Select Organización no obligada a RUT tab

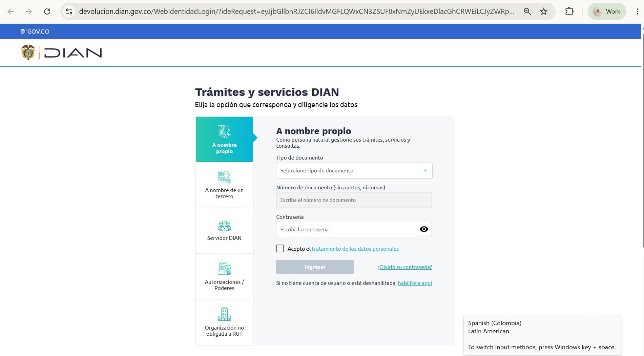tap(224, 322)
